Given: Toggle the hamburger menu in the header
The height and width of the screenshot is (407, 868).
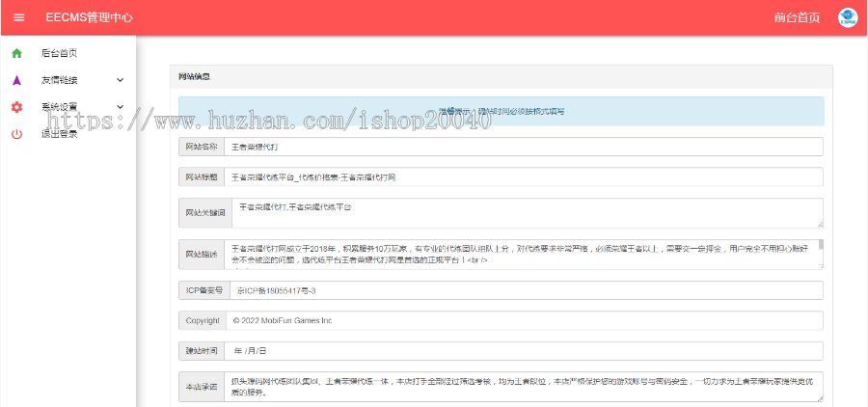Looking at the screenshot, I should 19,17.
